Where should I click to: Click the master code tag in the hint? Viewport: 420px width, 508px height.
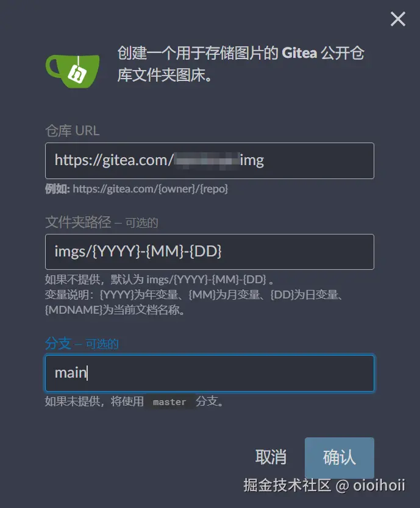click(169, 402)
